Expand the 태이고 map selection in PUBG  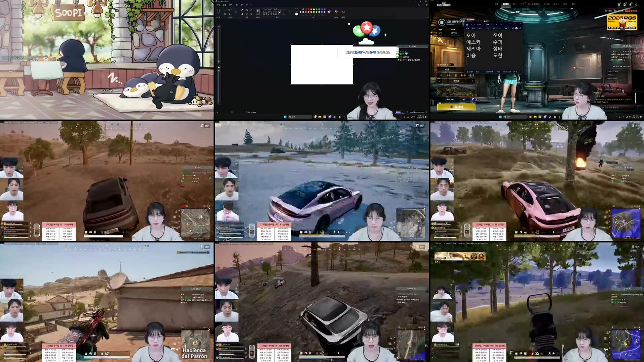(472, 81)
